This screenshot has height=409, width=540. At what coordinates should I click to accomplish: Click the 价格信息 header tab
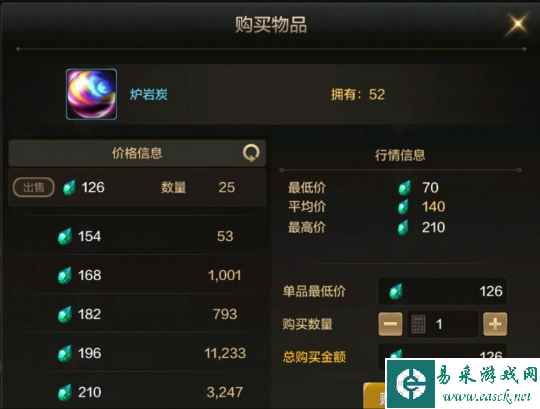137,153
